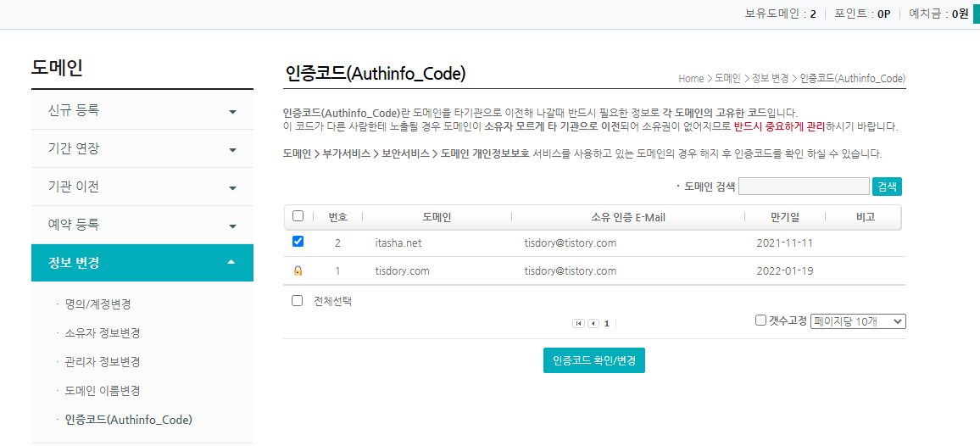This screenshot has width=980, height=446.
Task: Click 정보 변경 in the breadcrumb
Action: [x=770, y=79]
